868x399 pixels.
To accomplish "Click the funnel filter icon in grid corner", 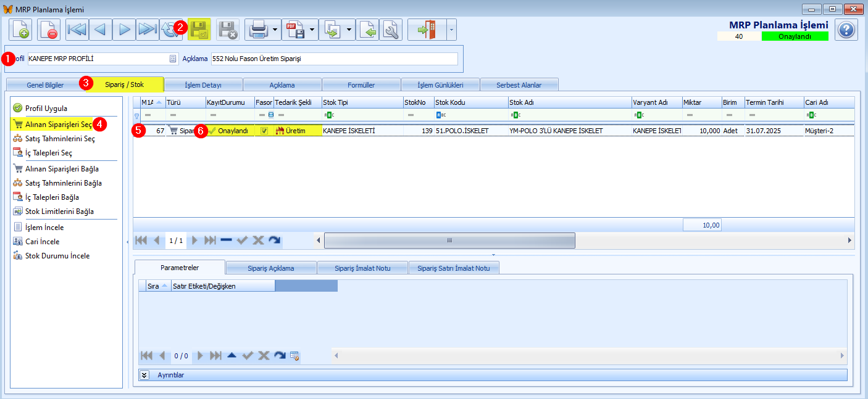I will [136, 115].
